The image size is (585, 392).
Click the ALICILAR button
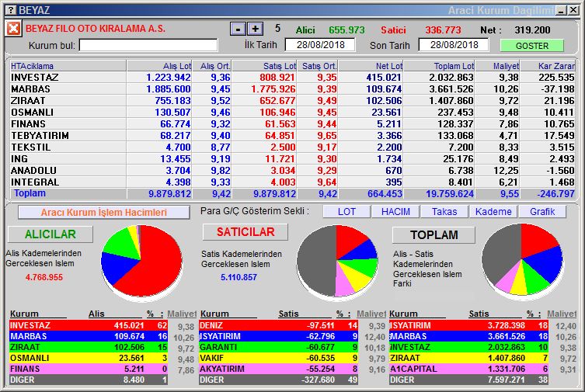tap(50, 234)
